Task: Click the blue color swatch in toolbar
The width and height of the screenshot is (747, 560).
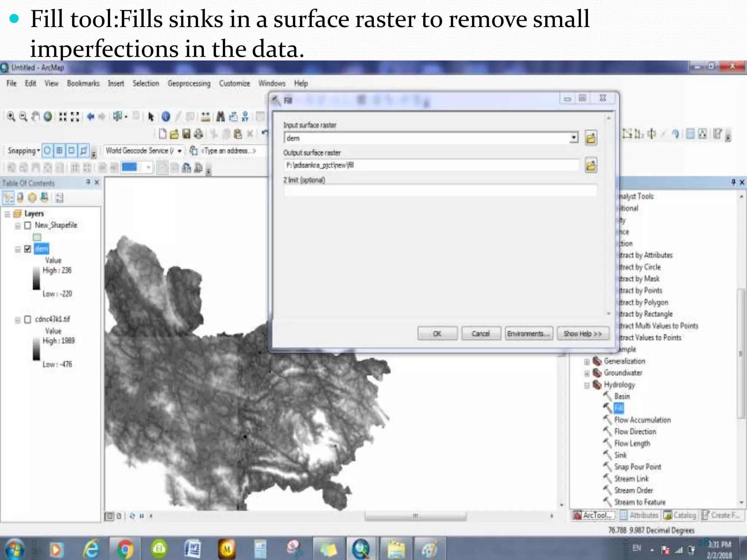Action: (x=129, y=167)
